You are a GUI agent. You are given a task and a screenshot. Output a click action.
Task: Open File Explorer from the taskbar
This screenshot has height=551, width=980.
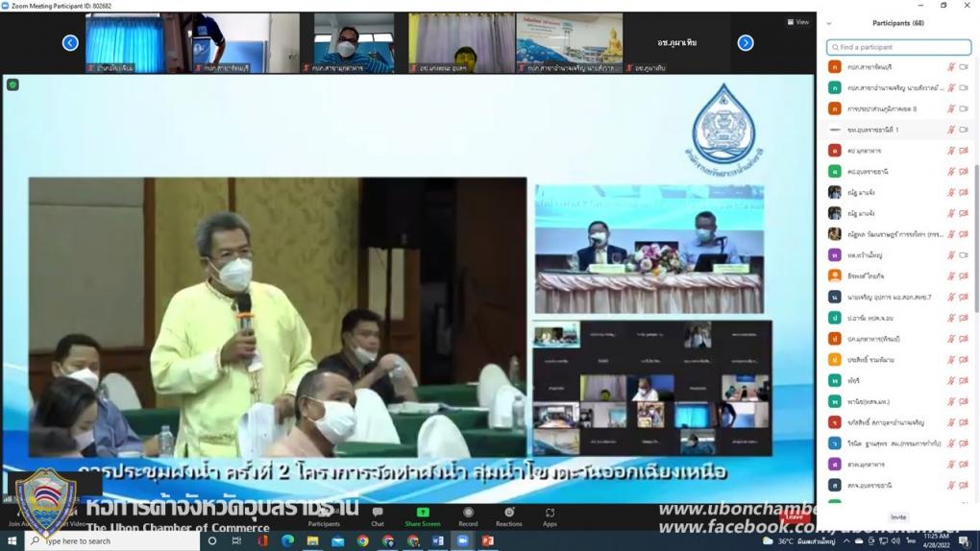312,540
